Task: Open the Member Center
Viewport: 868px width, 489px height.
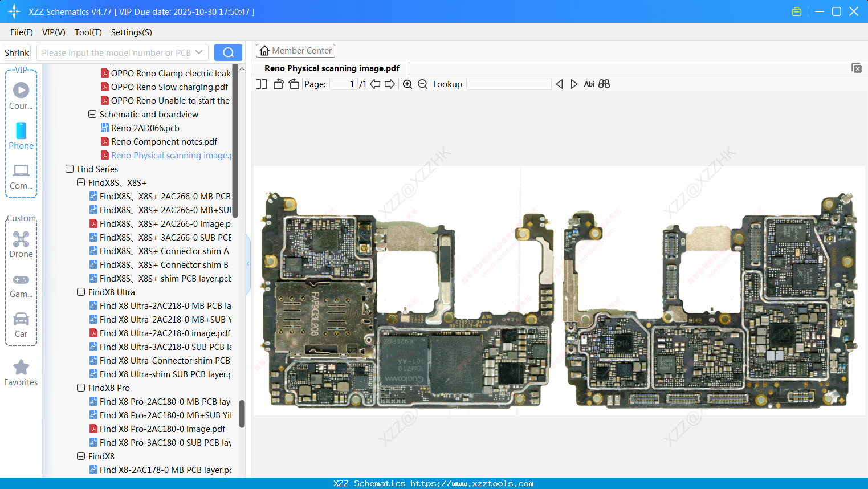Action: [x=295, y=51]
